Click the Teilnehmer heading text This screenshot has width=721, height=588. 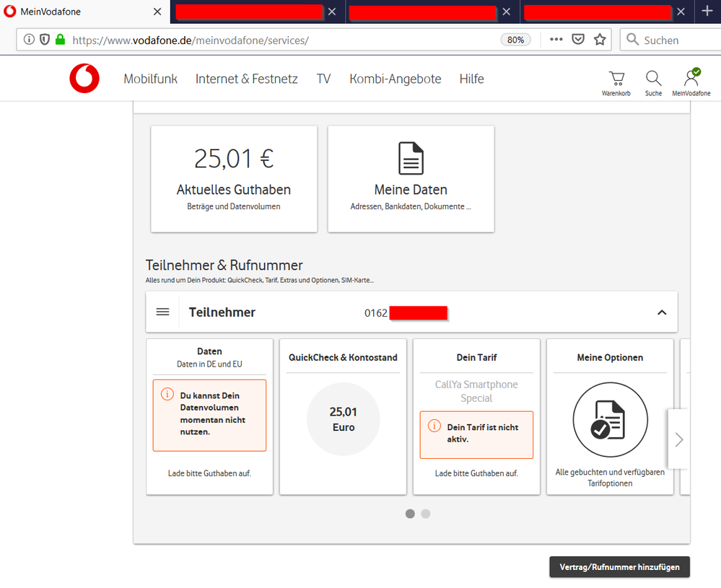click(x=222, y=312)
